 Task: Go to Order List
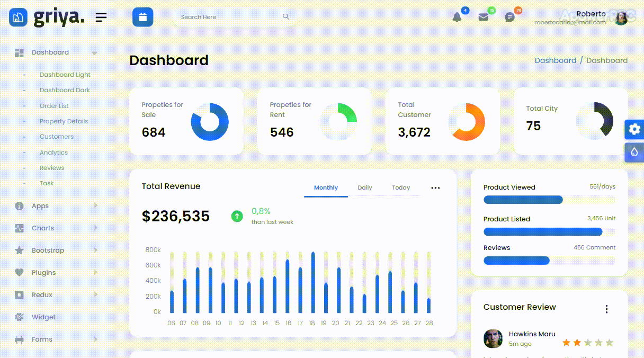click(54, 106)
